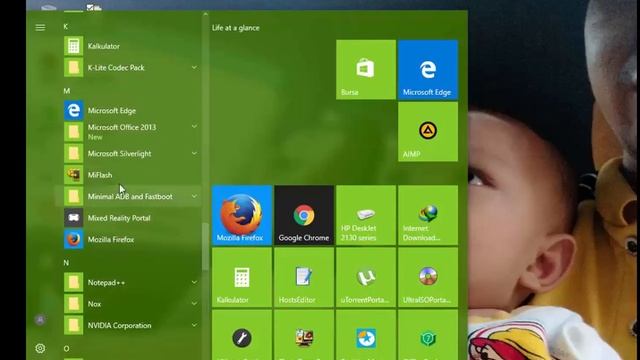Launch Kalkulator from the apps list

(x=128, y=46)
